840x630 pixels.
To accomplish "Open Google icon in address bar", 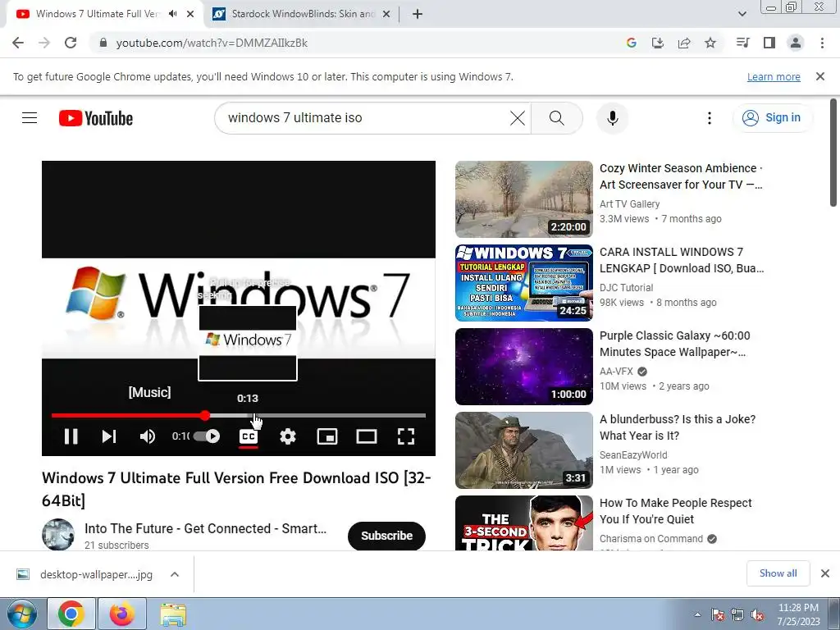I will 631,43.
